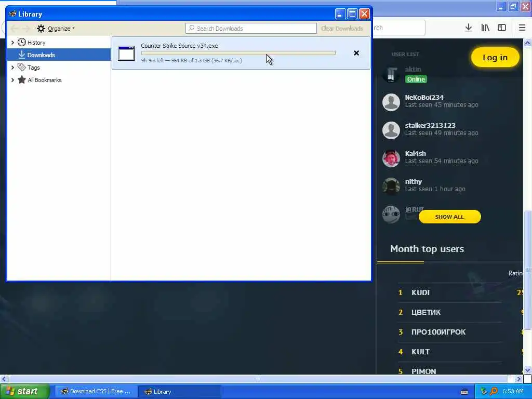Select History in Library sidebar
Image resolution: width=532 pixels, height=399 pixels.
36,43
